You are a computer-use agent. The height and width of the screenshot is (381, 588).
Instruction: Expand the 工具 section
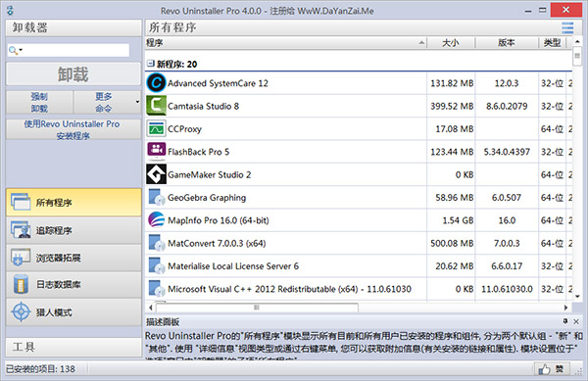(x=73, y=347)
